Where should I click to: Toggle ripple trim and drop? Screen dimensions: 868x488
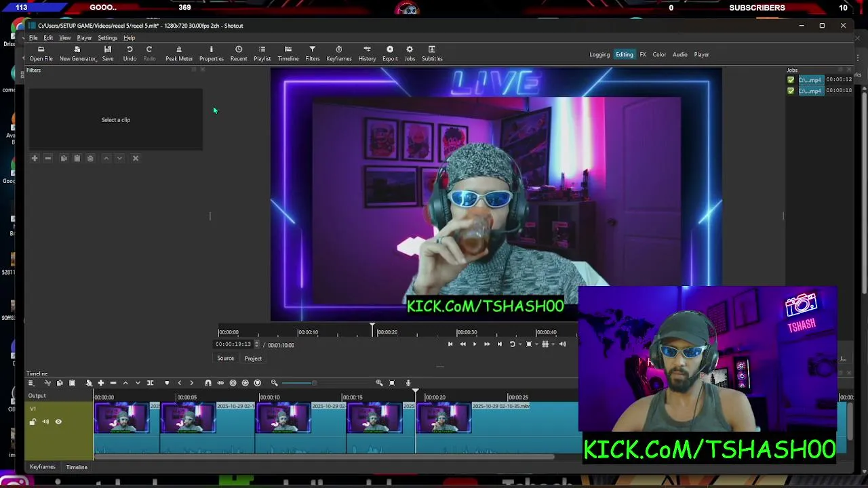pyautogui.click(x=233, y=383)
